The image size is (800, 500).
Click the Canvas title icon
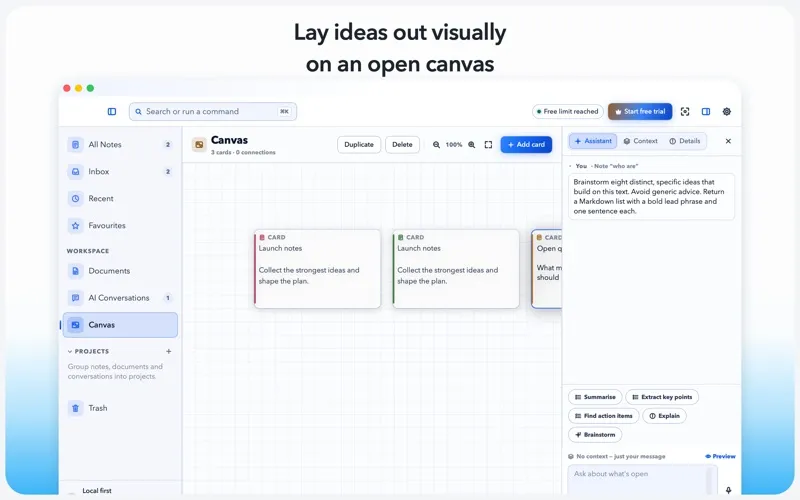[x=199, y=145]
